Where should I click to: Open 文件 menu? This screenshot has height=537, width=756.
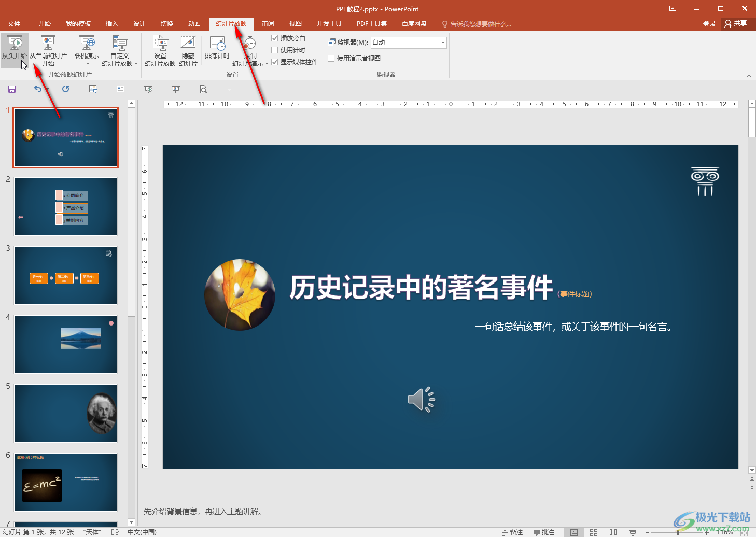tap(14, 24)
